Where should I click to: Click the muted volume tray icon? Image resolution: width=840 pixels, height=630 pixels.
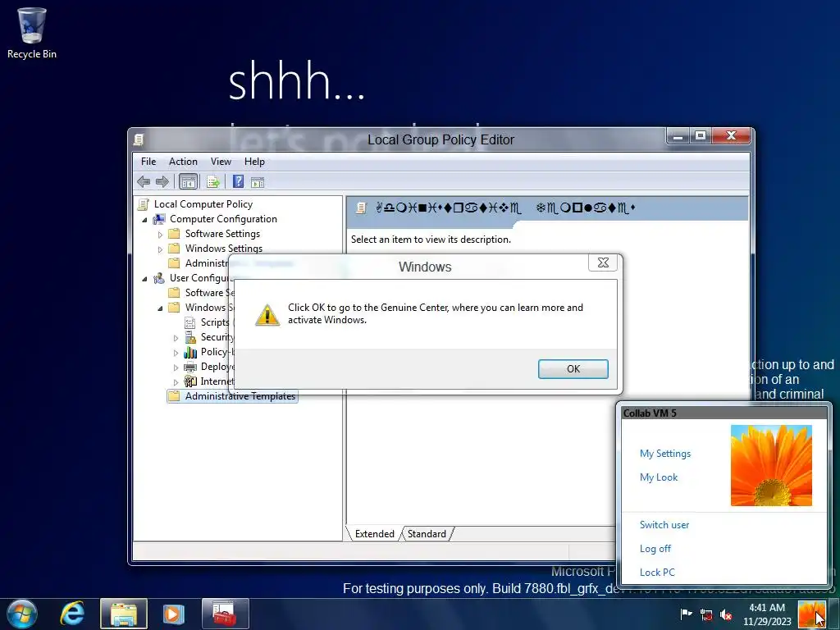tap(726, 614)
